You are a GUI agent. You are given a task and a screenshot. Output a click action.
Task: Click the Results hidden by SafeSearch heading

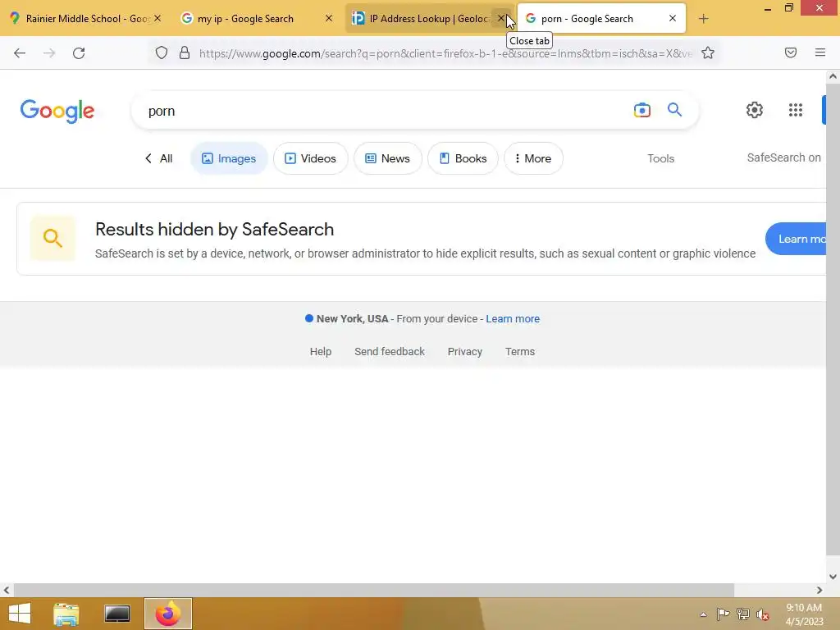[214, 230]
